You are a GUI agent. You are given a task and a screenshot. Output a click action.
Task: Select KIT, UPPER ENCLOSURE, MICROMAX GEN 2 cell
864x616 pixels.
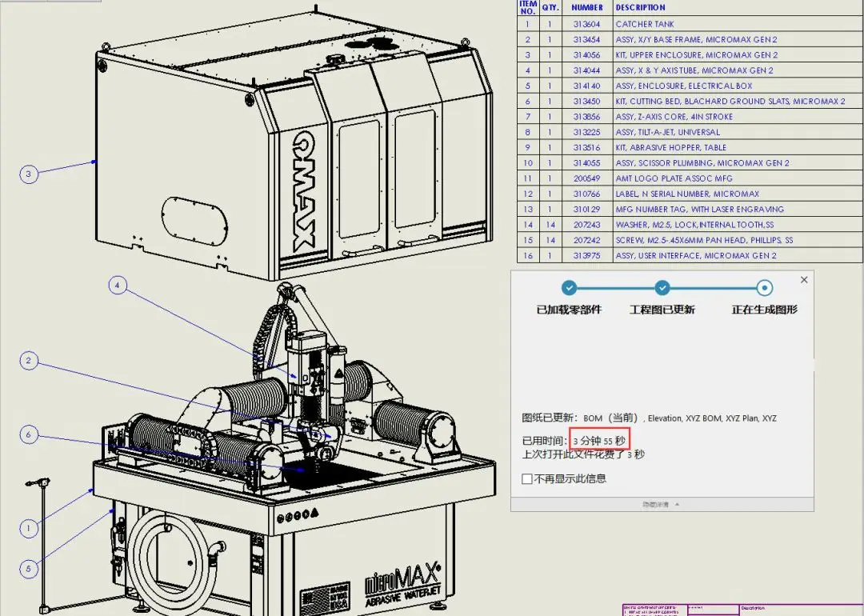(738, 55)
